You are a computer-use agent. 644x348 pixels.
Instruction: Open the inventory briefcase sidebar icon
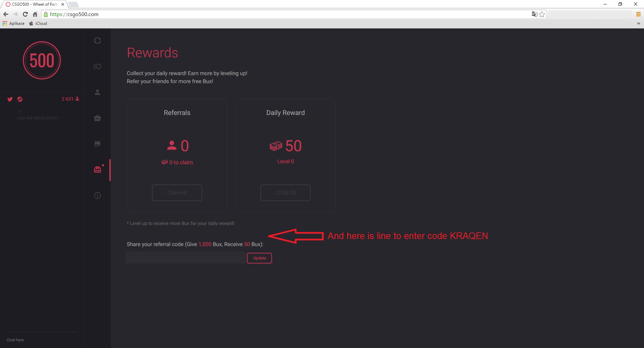(97, 118)
